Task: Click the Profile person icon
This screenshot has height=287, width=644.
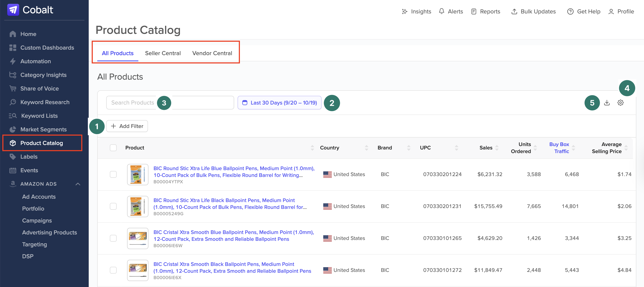Action: (x=611, y=11)
